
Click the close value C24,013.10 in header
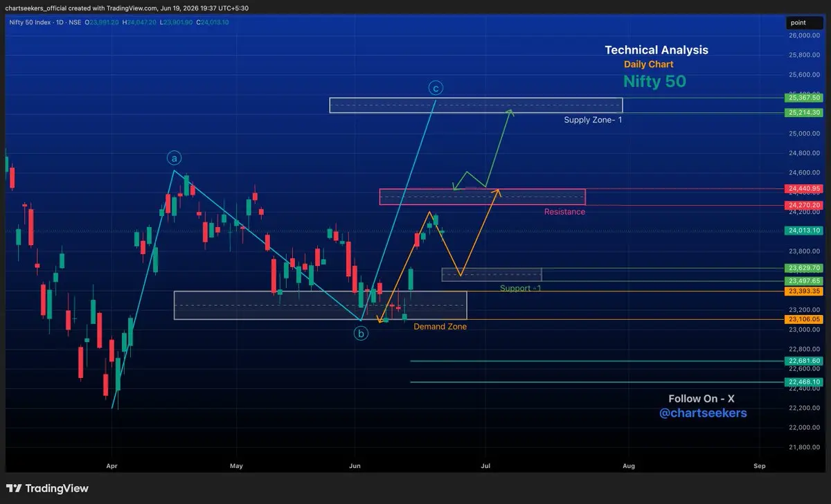click(x=212, y=22)
